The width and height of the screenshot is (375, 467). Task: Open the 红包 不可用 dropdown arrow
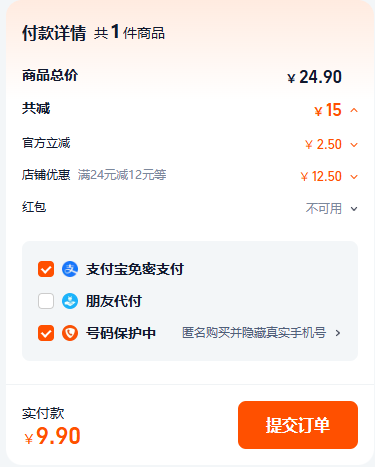[x=354, y=209]
